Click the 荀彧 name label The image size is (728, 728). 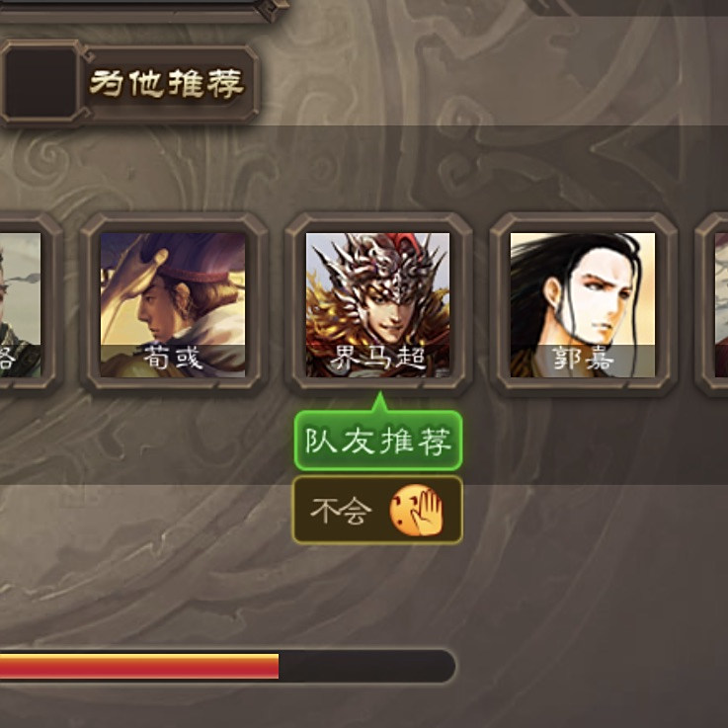point(173,359)
